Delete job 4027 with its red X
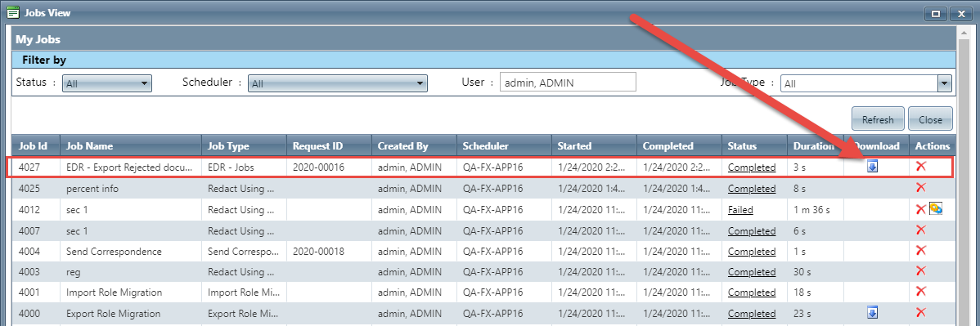This screenshot has width=980, height=326. pos(920,166)
